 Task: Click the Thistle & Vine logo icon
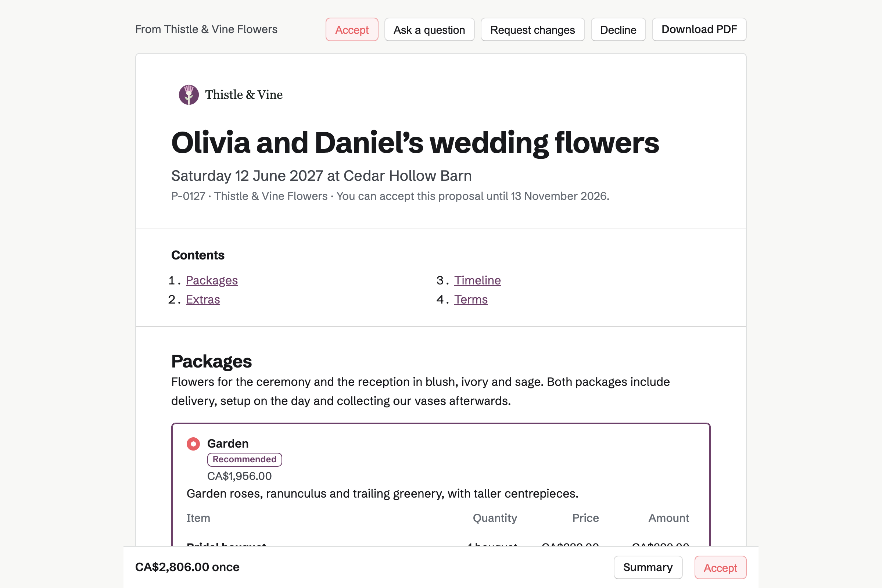(x=189, y=94)
